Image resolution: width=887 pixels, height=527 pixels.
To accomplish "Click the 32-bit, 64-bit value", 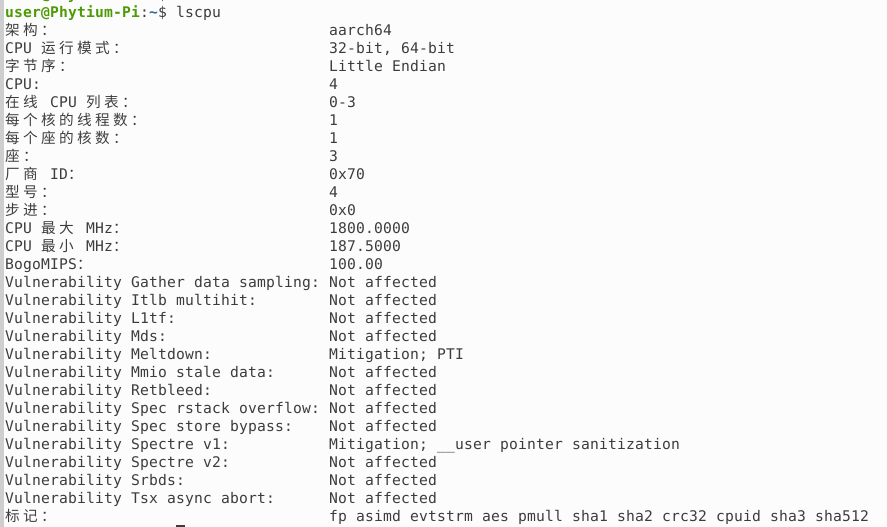I will point(391,48).
